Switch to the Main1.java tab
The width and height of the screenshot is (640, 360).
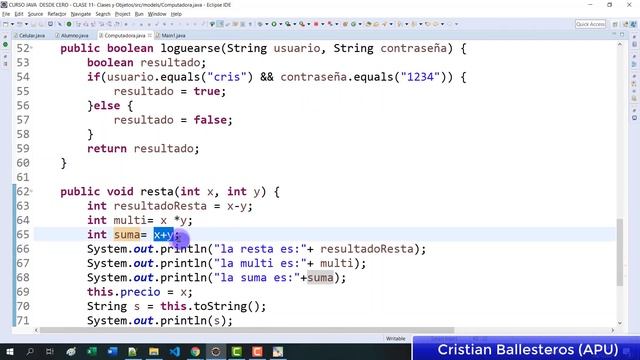click(171, 36)
